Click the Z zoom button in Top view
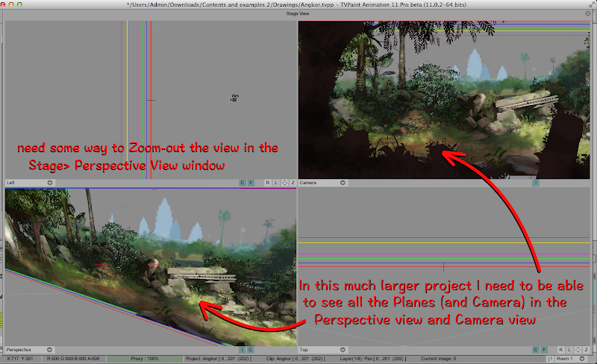Image resolution: width=597 pixels, height=364 pixels. click(587, 350)
